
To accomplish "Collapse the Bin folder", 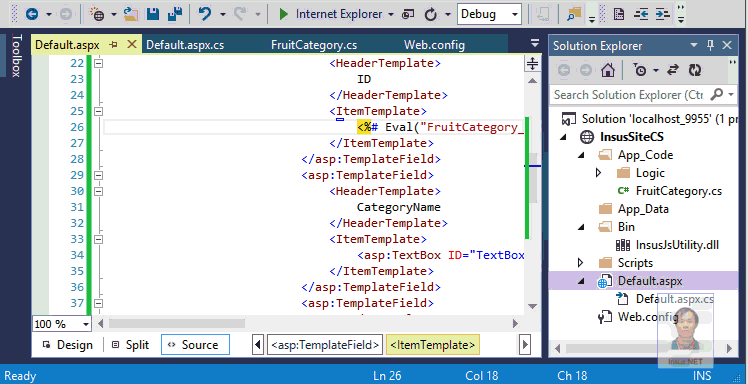I will (581, 227).
